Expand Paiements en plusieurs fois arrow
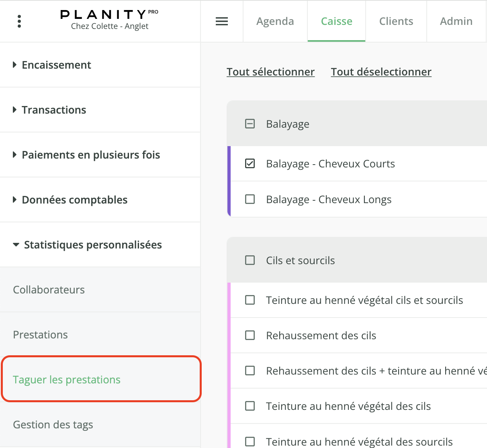The width and height of the screenshot is (487, 448). tap(15, 155)
